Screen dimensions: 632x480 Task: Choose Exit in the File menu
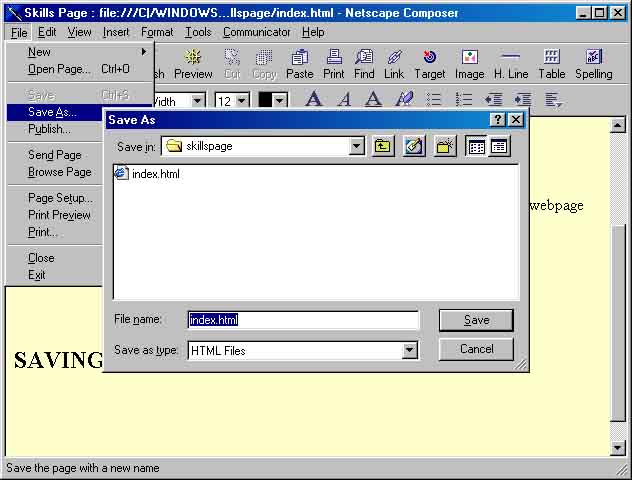(54, 275)
